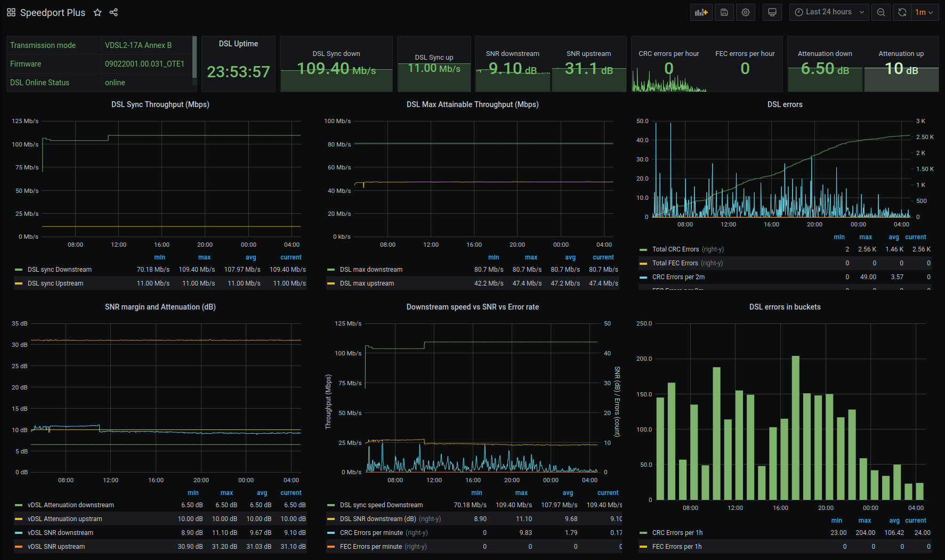Sort DSL Max Attainable legend by max
The width and height of the screenshot is (945, 560).
pos(531,257)
